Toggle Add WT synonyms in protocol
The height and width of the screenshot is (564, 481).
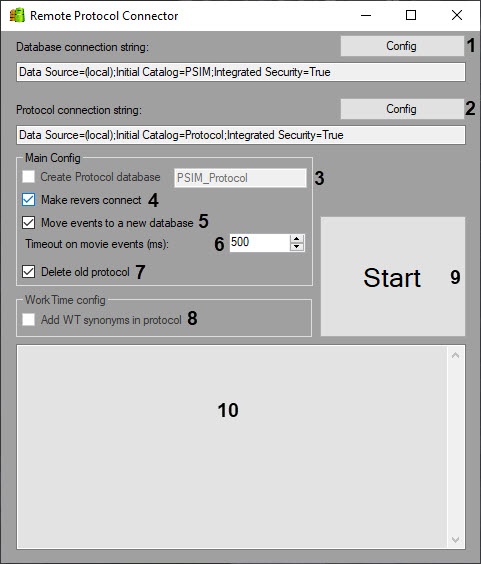pyautogui.click(x=28, y=319)
